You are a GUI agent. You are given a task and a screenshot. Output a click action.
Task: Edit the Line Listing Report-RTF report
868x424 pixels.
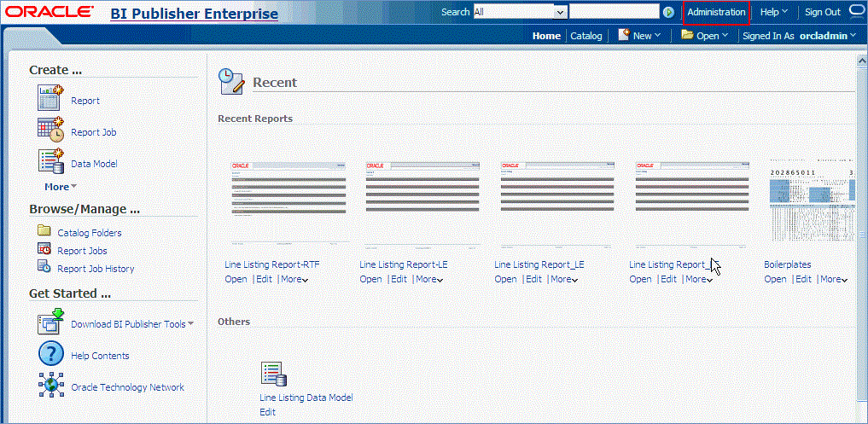point(264,280)
